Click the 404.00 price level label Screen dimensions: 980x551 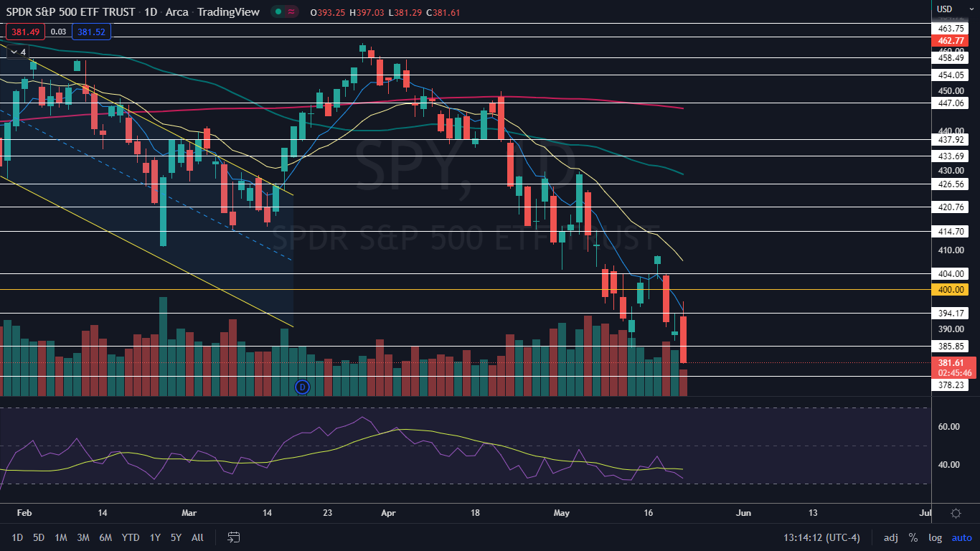coord(951,274)
